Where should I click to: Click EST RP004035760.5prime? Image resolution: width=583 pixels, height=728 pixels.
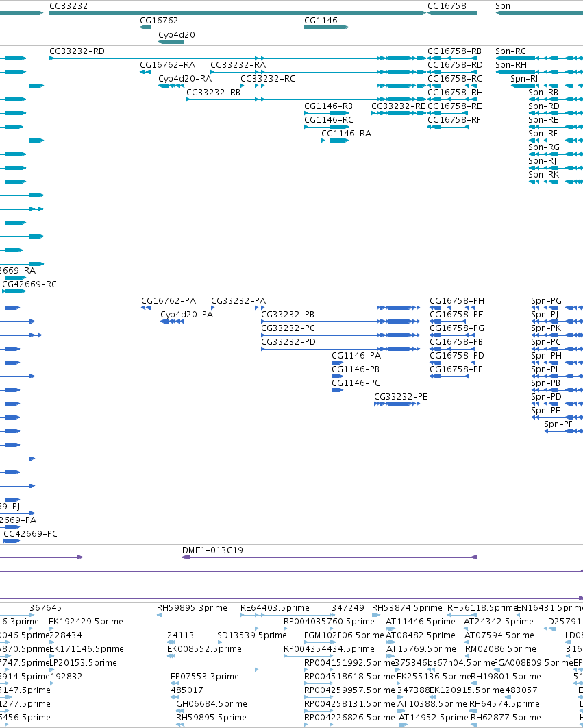pyautogui.click(x=329, y=621)
